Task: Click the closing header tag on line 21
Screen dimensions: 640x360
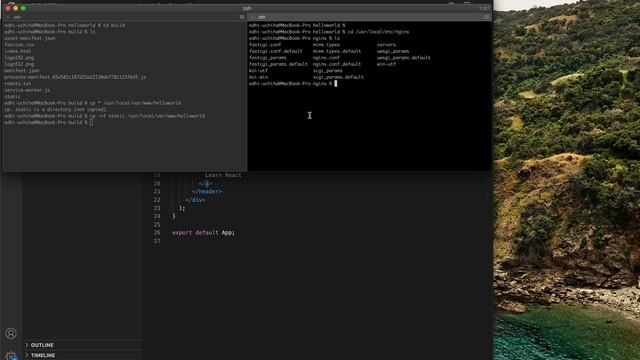Action: click(x=207, y=191)
